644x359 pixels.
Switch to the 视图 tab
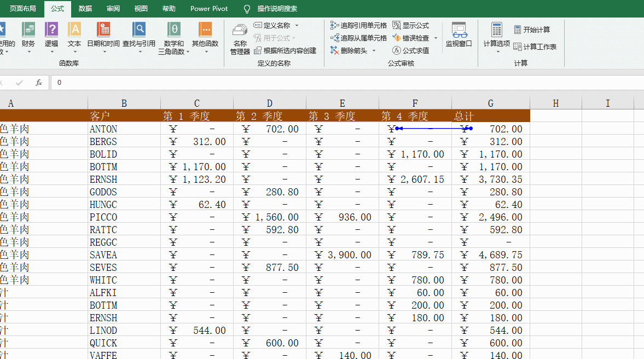141,9
